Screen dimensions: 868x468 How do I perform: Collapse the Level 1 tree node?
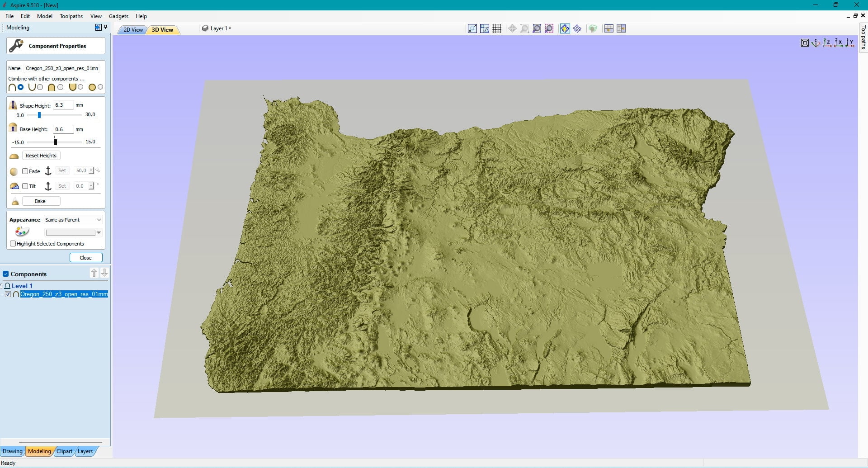pyautogui.click(x=1, y=286)
